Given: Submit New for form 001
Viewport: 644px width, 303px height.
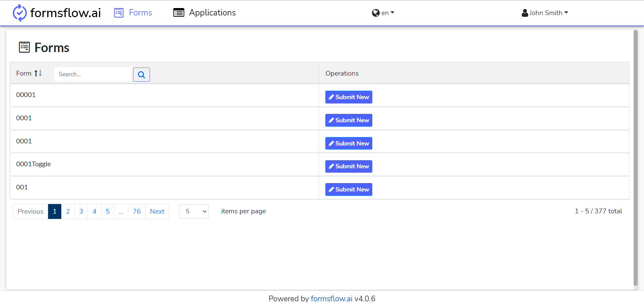Looking at the screenshot, I should pyautogui.click(x=349, y=189).
